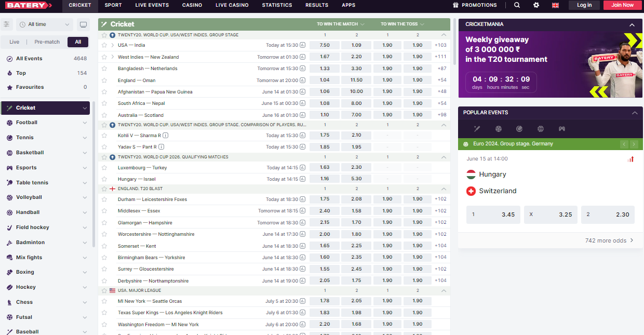644x335 pixels.
Task: Click the All Events compass icon
Action: click(x=10, y=59)
